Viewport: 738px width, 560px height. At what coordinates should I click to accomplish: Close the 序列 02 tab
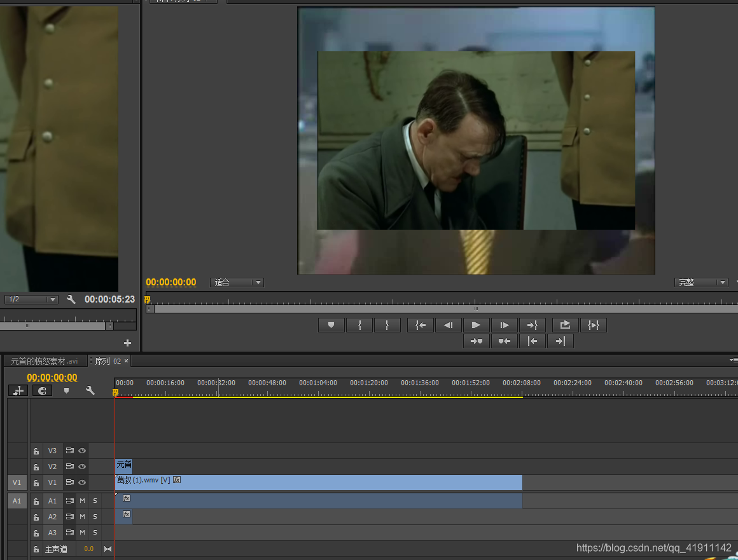(126, 361)
